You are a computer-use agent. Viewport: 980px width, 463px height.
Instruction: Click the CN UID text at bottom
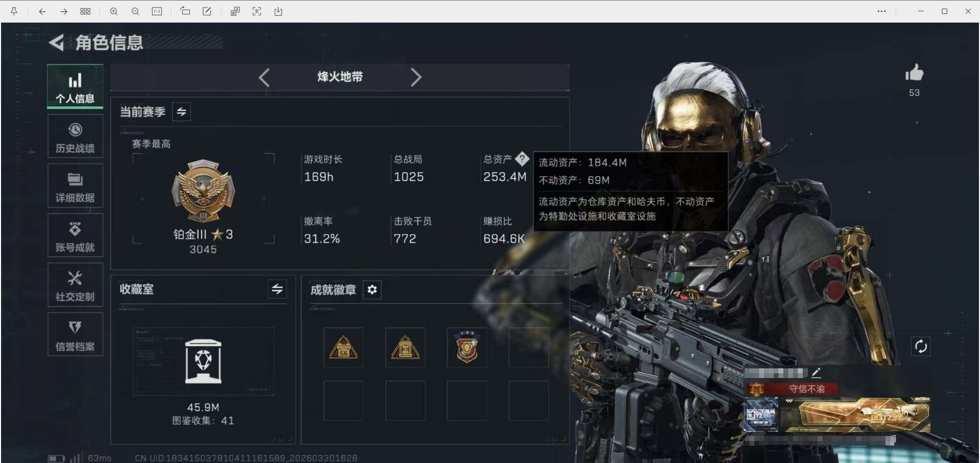(246, 458)
